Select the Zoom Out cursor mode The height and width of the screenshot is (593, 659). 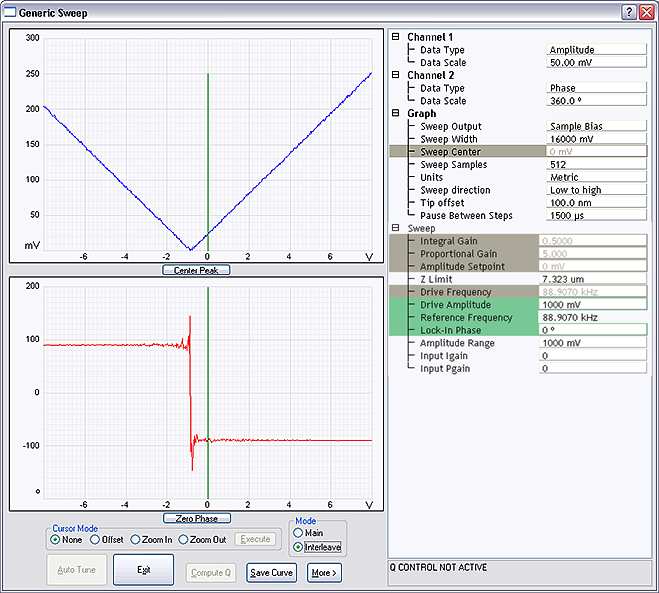coord(183,539)
